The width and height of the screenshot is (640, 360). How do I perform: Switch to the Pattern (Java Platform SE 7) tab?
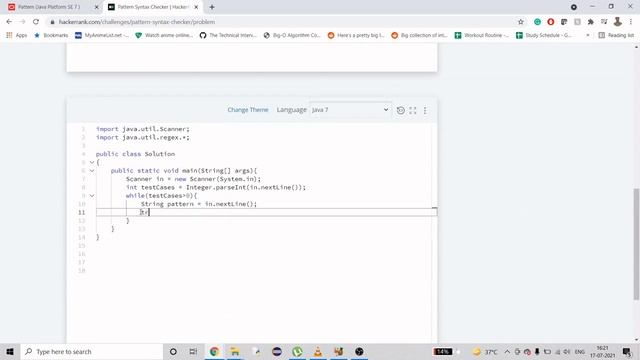click(x=49, y=7)
